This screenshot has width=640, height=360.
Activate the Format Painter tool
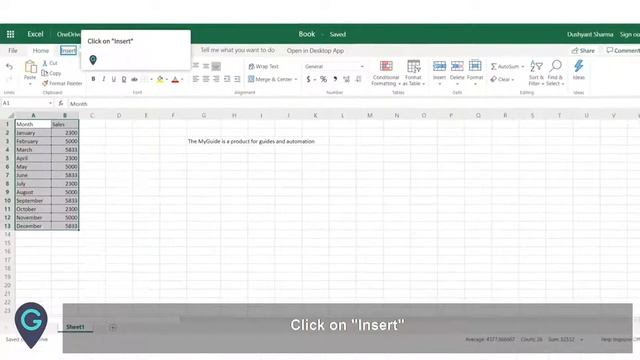[x=62, y=83]
